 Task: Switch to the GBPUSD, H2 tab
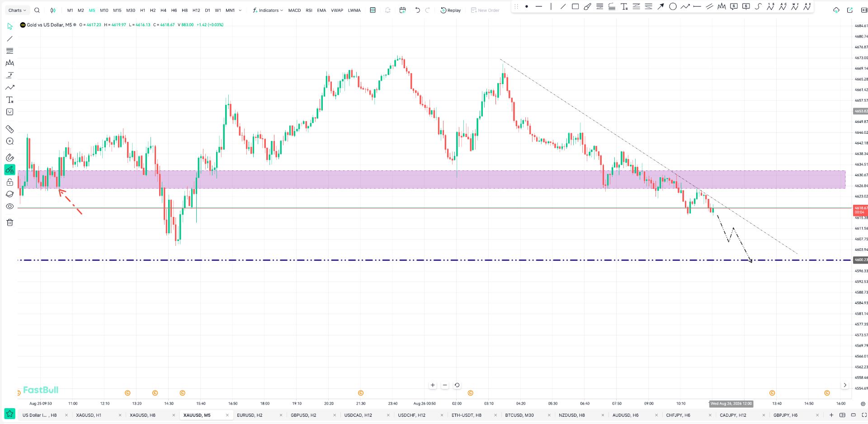[303, 415]
